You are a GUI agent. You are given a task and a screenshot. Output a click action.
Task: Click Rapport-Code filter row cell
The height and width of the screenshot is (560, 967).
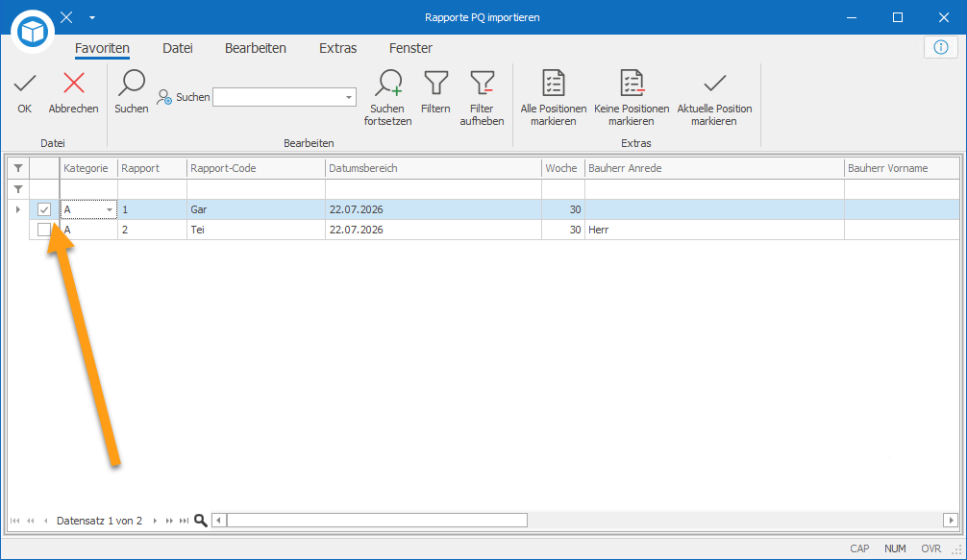256,189
